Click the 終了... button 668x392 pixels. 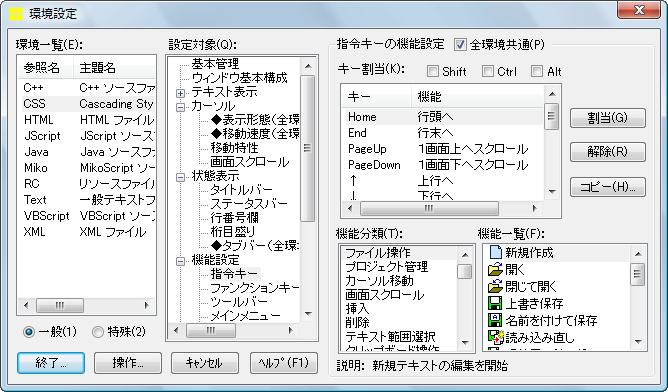(51, 363)
